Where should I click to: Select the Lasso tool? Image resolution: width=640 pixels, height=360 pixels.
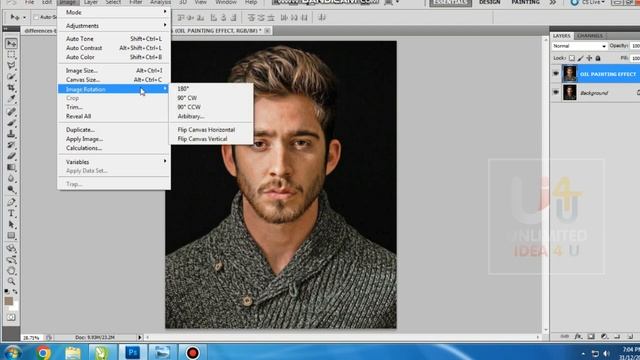pos(11,65)
